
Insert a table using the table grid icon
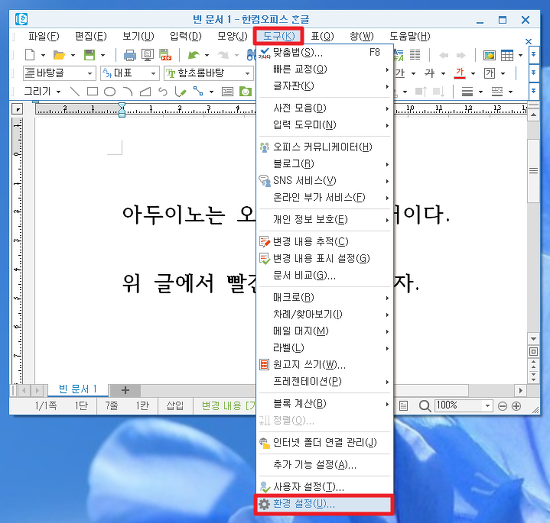point(507,55)
